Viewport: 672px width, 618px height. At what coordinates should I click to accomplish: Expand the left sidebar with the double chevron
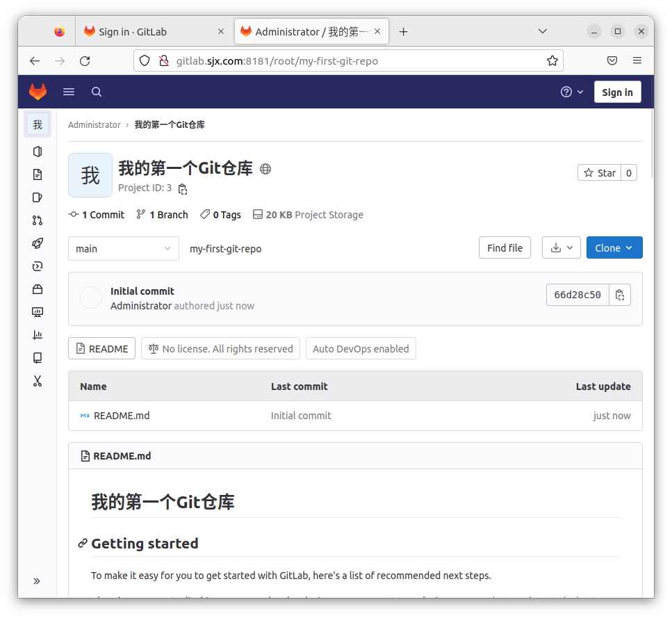[x=37, y=581]
